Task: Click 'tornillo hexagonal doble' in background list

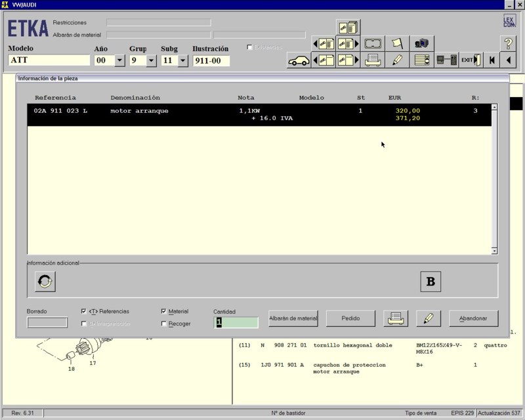Action: point(352,345)
